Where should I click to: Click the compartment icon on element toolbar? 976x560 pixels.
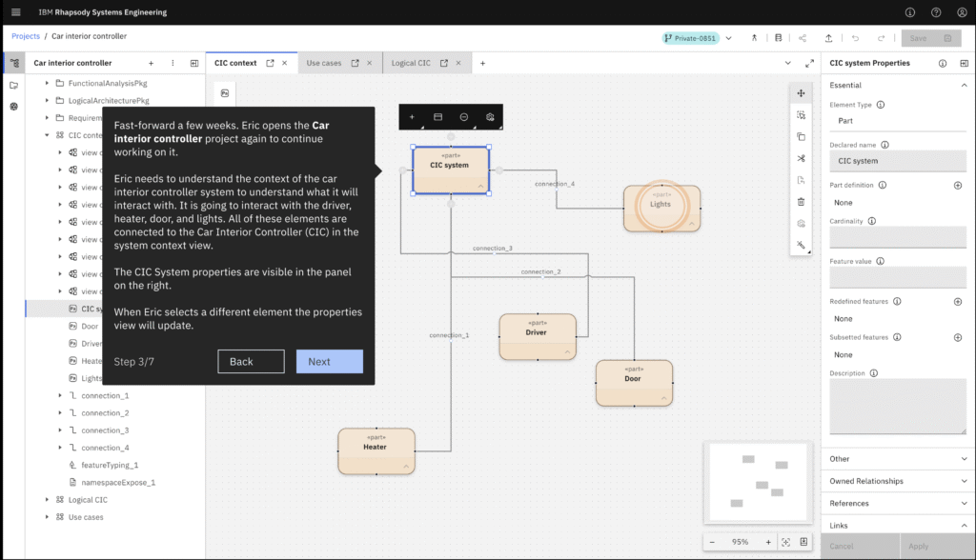tap(437, 117)
